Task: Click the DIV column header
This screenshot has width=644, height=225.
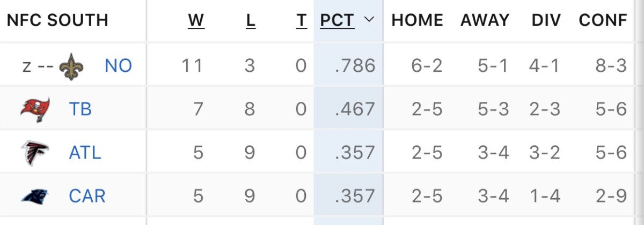Action: click(546, 20)
